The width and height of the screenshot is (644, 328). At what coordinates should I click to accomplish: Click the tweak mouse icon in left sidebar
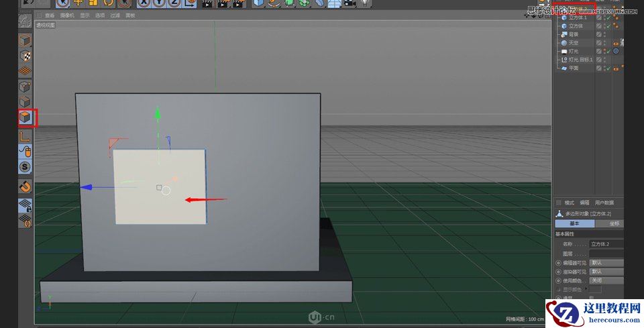point(25,152)
